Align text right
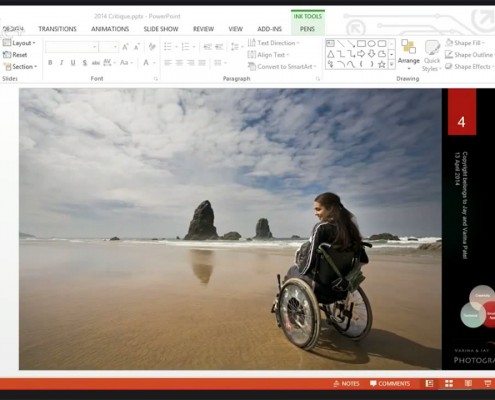This screenshot has width=495, height=400. [191, 63]
